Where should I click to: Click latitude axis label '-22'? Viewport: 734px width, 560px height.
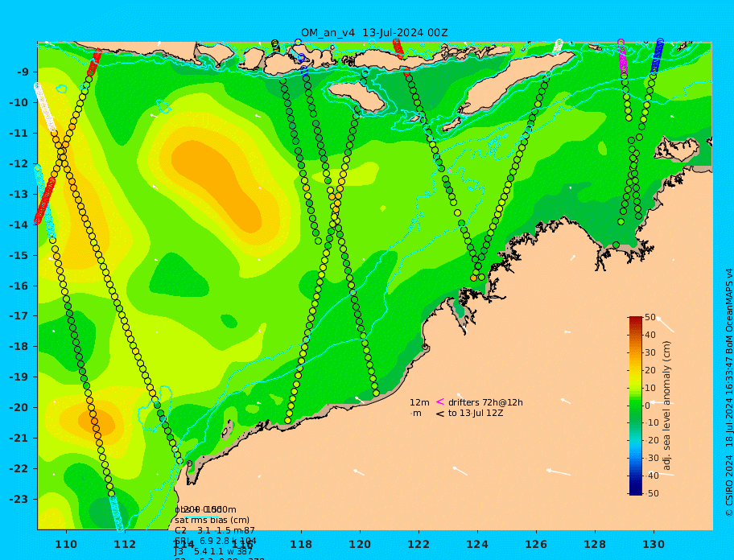[x=19, y=469]
